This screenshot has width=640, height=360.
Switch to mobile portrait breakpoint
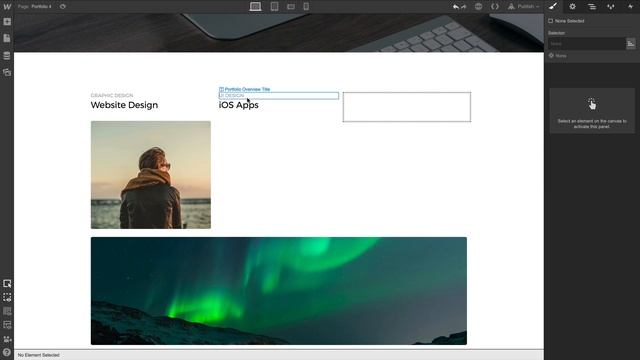[x=306, y=7]
